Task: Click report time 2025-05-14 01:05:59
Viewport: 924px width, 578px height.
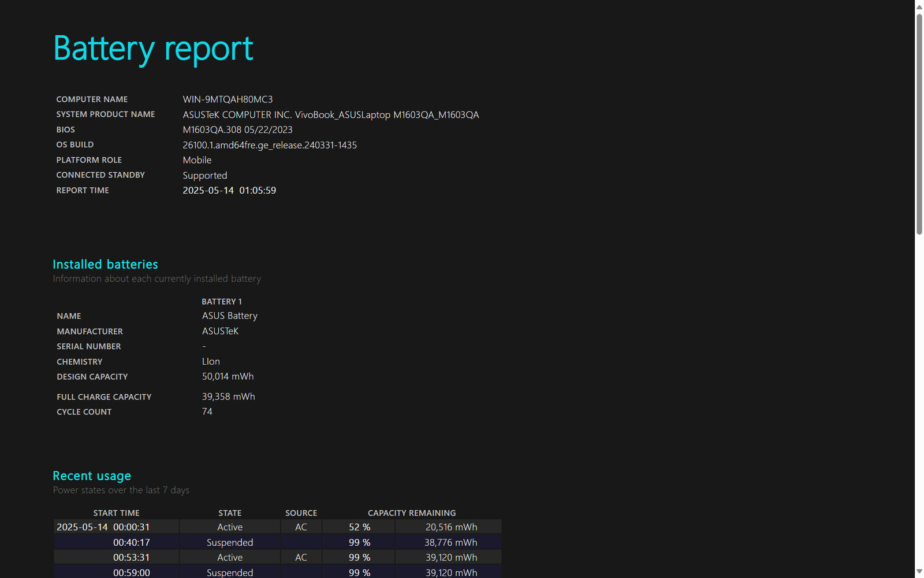Action: 229,190
